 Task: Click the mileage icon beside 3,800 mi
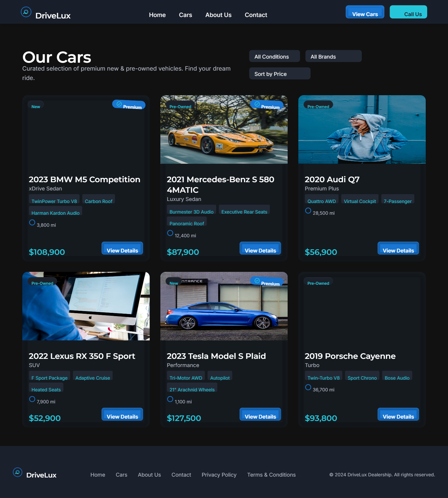(x=32, y=223)
